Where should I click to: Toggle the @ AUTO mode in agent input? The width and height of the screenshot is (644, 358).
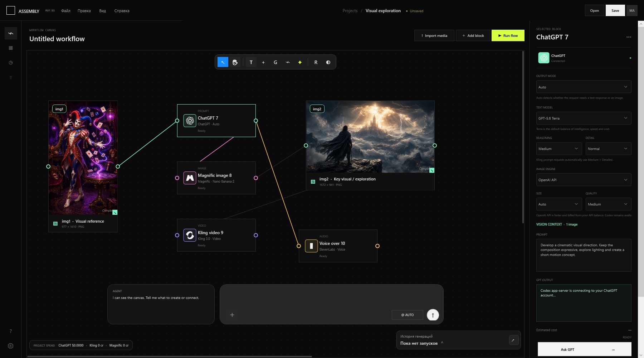tap(408, 315)
